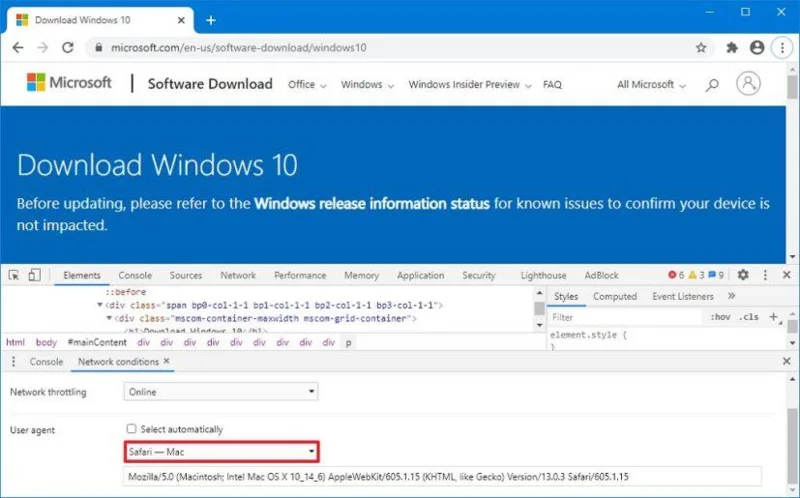Add a new style rule with plus
This screenshot has width=800, height=498.
click(x=773, y=317)
